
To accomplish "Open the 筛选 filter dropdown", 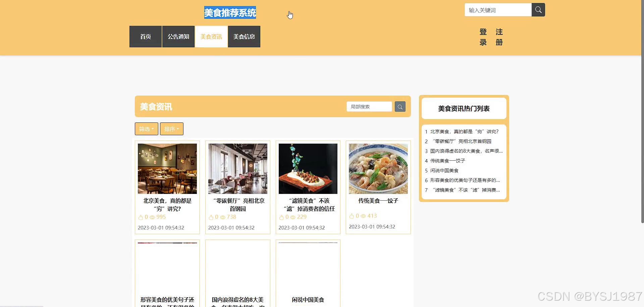I will [147, 129].
